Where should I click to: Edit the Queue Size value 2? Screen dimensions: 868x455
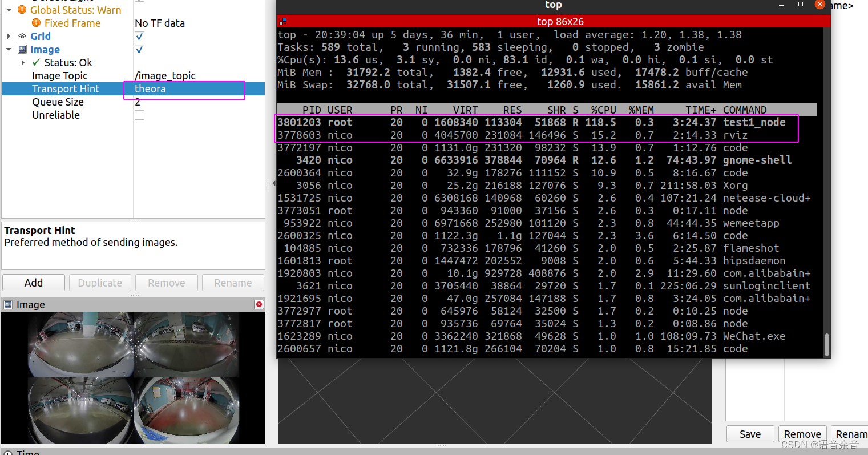coord(199,102)
